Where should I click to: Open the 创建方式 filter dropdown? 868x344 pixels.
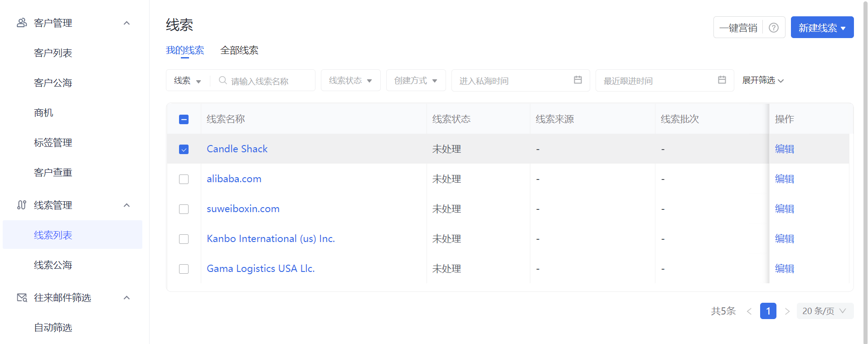click(416, 80)
